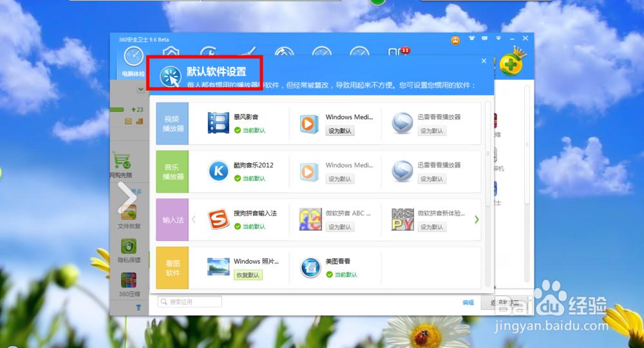Set 迅雷看看播放器 as default video player
Viewport: 644px width, 348px height.
point(431,131)
